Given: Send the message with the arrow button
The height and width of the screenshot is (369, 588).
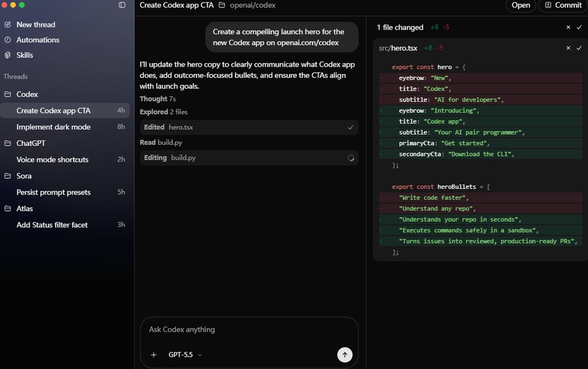Looking at the screenshot, I should pos(345,355).
